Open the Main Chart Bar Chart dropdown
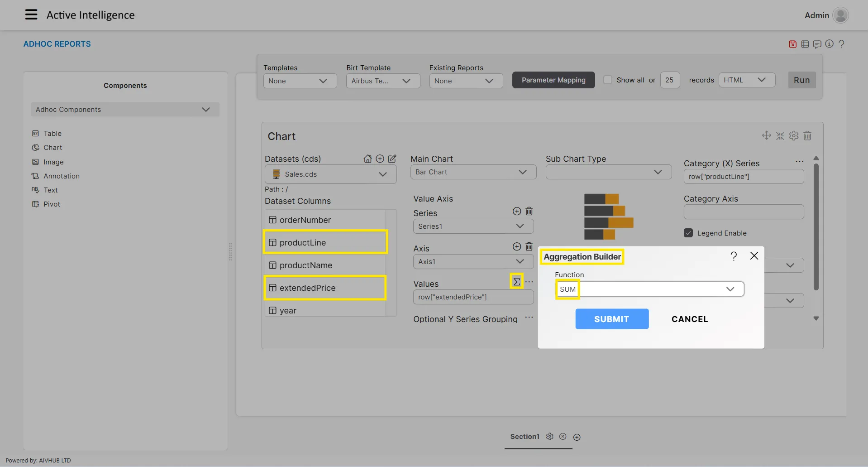This screenshot has width=868, height=467. click(473, 172)
